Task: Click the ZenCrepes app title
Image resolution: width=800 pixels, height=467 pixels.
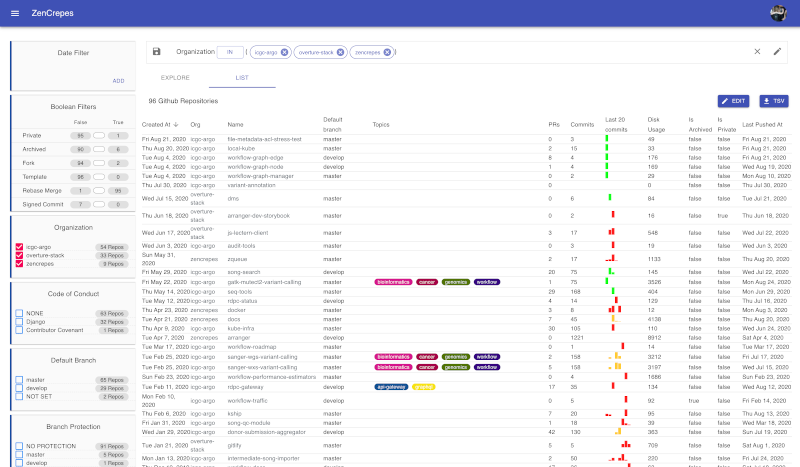Action: (53, 13)
